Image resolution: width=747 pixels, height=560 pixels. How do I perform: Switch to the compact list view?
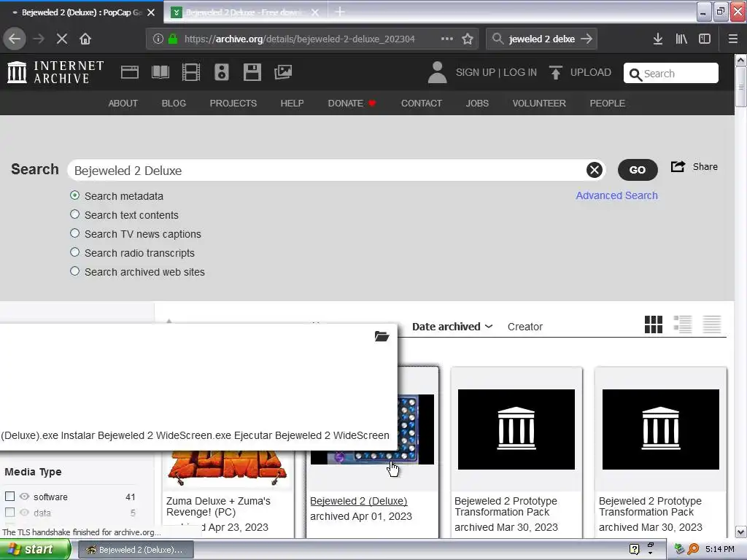point(712,324)
